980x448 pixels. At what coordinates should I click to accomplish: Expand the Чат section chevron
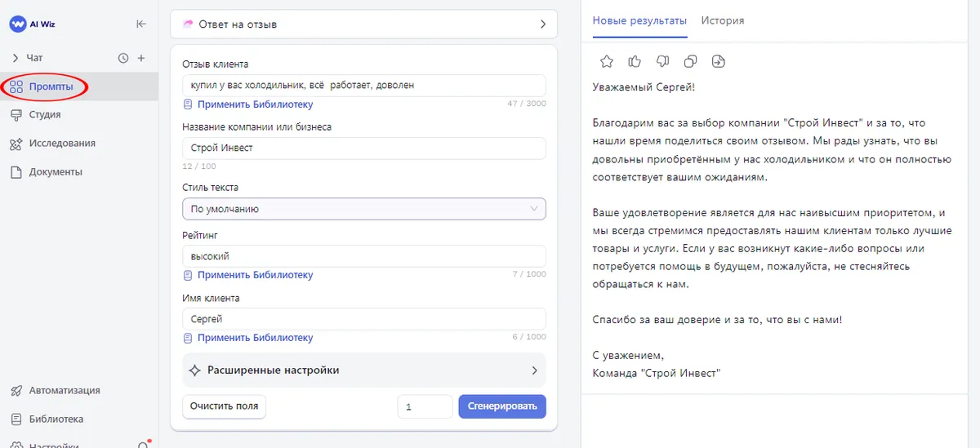pyautogui.click(x=15, y=58)
